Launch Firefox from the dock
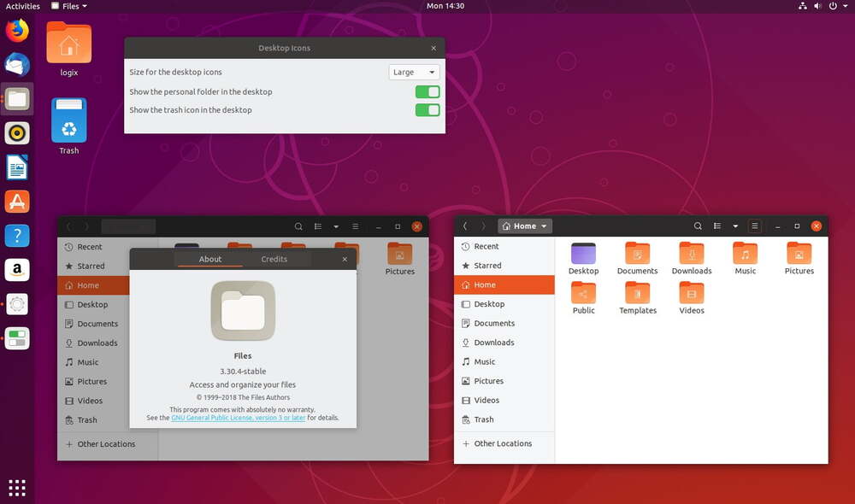The image size is (855, 504). coord(17,32)
